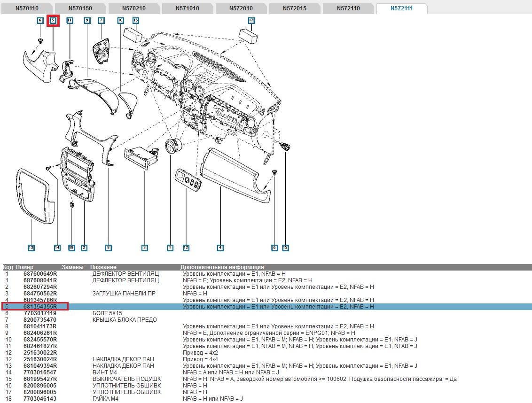Switch to the N570110 tab

coord(27,8)
